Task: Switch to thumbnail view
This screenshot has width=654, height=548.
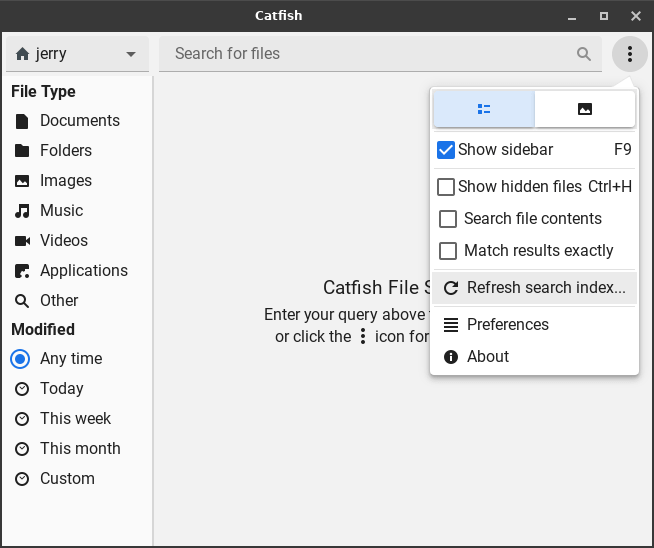Action: tap(585, 109)
